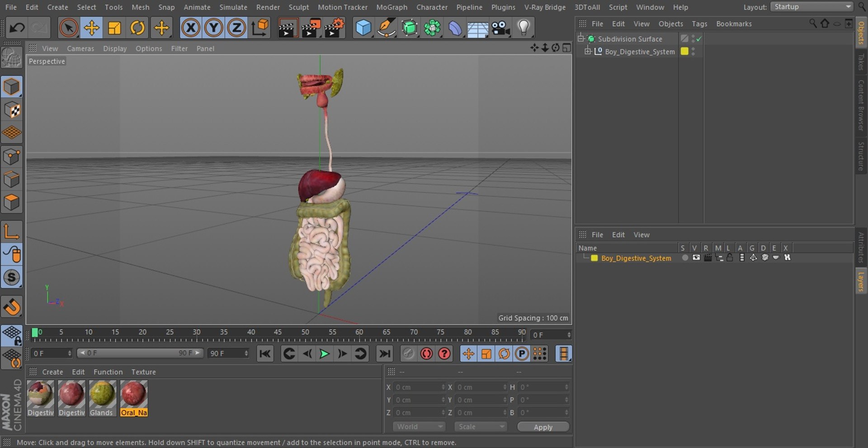Click the 0 F to 90 F range slider
The width and height of the screenshot is (868, 448).
click(140, 353)
